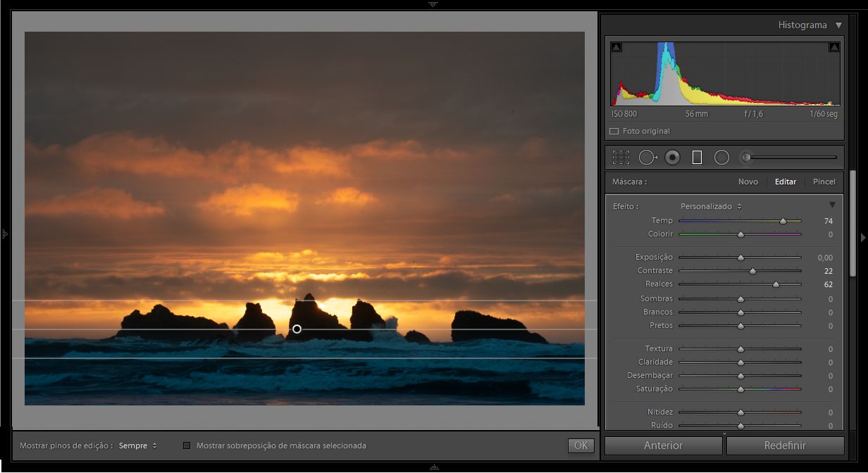
Task: Select the Graduated Filter tool
Action: [x=697, y=158]
